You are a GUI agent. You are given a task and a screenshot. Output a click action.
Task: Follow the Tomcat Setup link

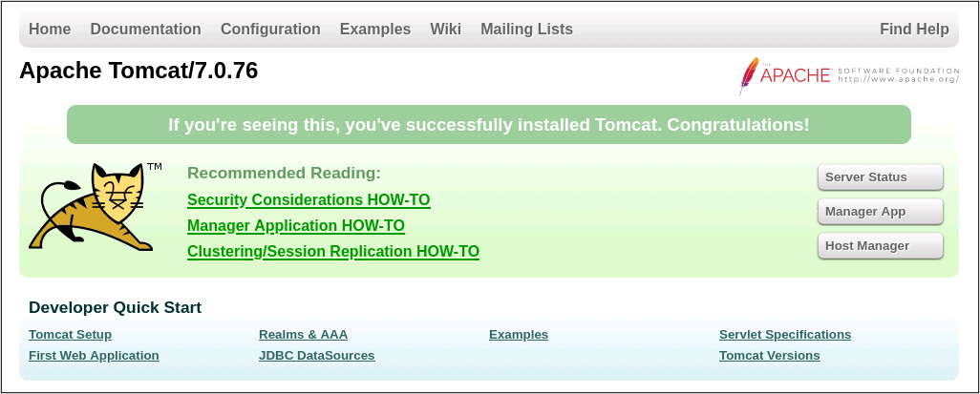tap(70, 335)
